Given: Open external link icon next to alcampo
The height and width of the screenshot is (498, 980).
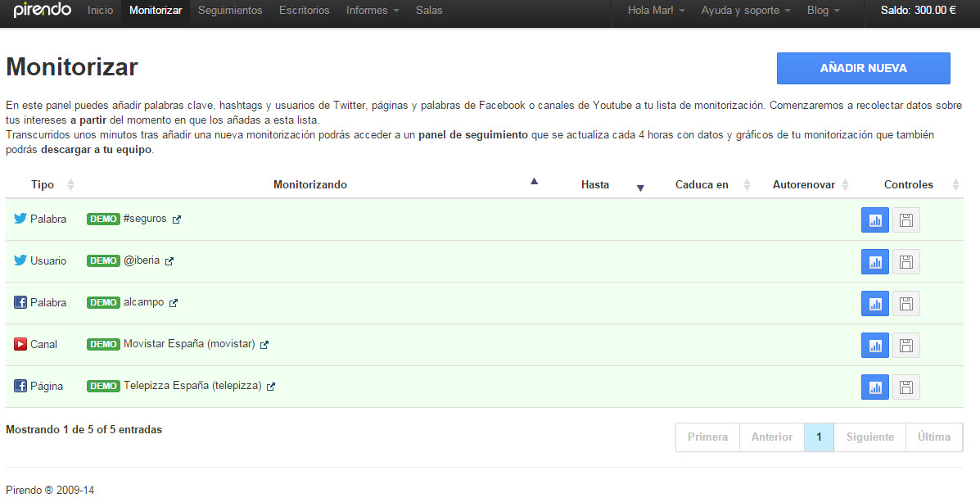Looking at the screenshot, I should point(174,303).
